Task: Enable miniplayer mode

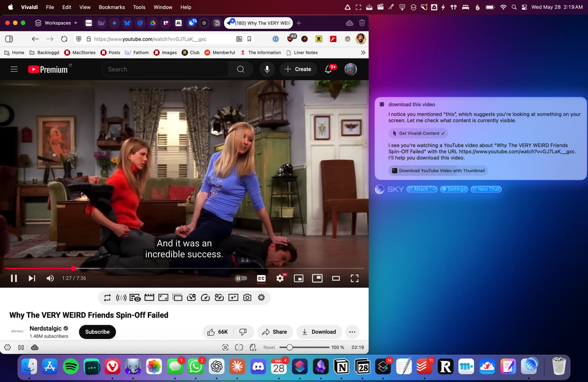Action: click(x=299, y=278)
